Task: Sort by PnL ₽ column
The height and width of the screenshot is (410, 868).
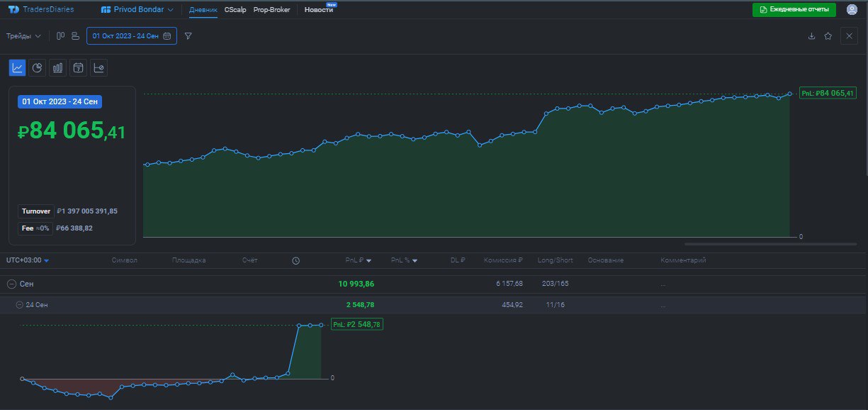Action: (359, 260)
